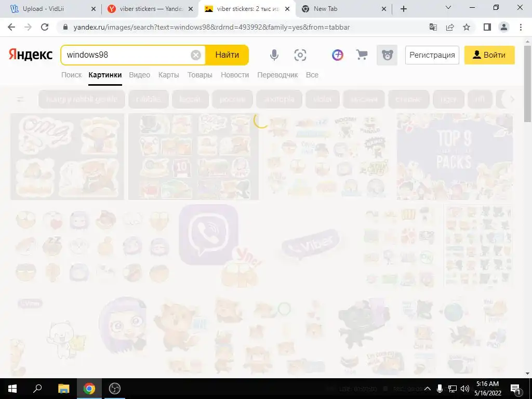Click the browser forward arrow
The width and height of the screenshot is (532, 399).
(x=28, y=27)
